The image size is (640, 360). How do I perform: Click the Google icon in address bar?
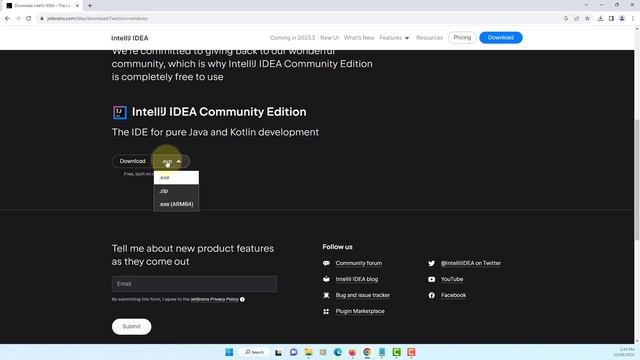pos(566,18)
